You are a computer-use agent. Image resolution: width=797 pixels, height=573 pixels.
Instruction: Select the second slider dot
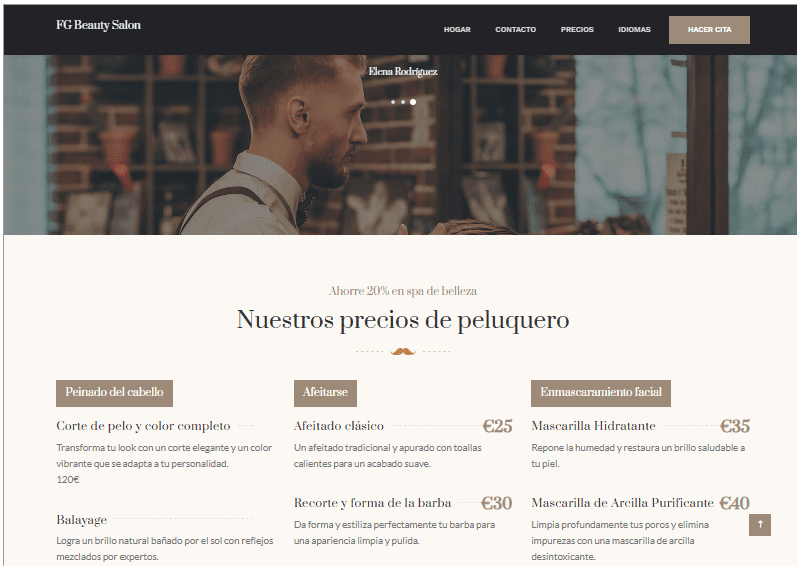click(x=403, y=102)
